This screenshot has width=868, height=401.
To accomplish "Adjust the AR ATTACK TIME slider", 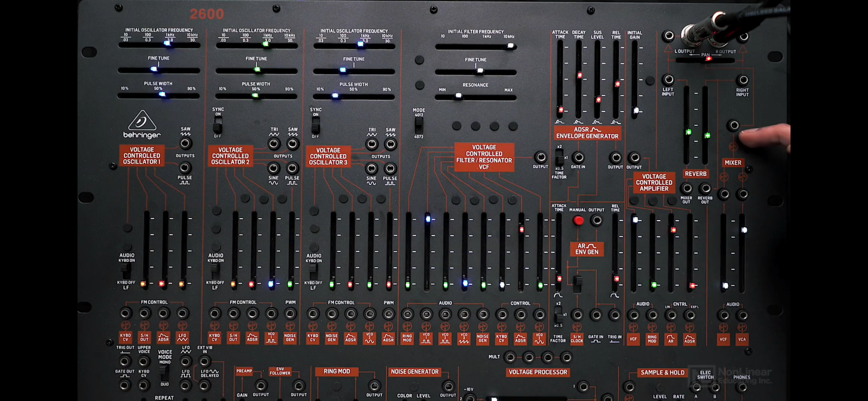I will (559, 252).
